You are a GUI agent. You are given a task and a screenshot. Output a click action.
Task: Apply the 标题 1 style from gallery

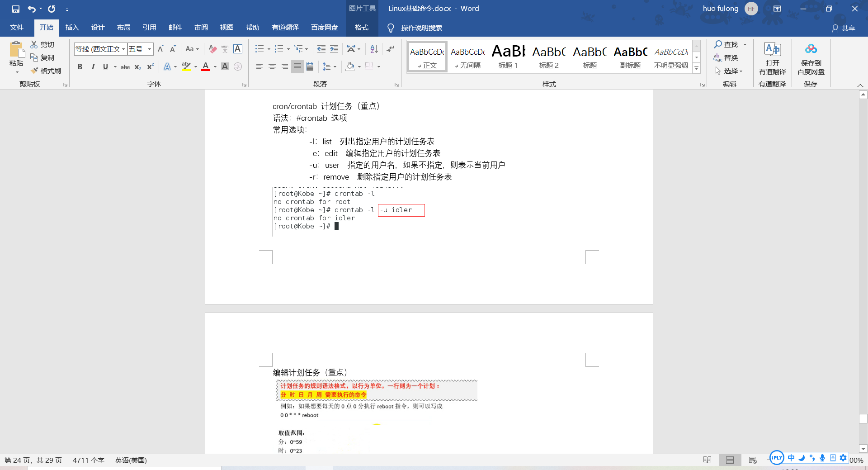click(x=507, y=56)
